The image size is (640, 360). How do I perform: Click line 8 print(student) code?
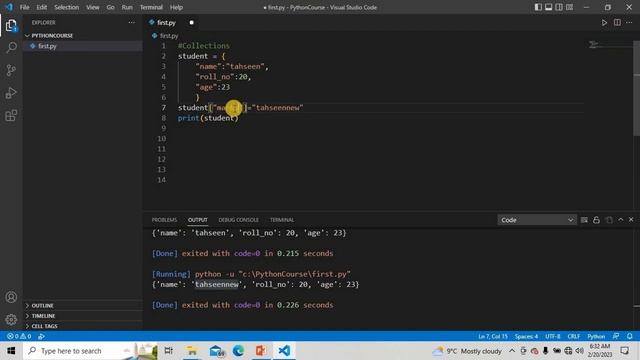[208, 118]
